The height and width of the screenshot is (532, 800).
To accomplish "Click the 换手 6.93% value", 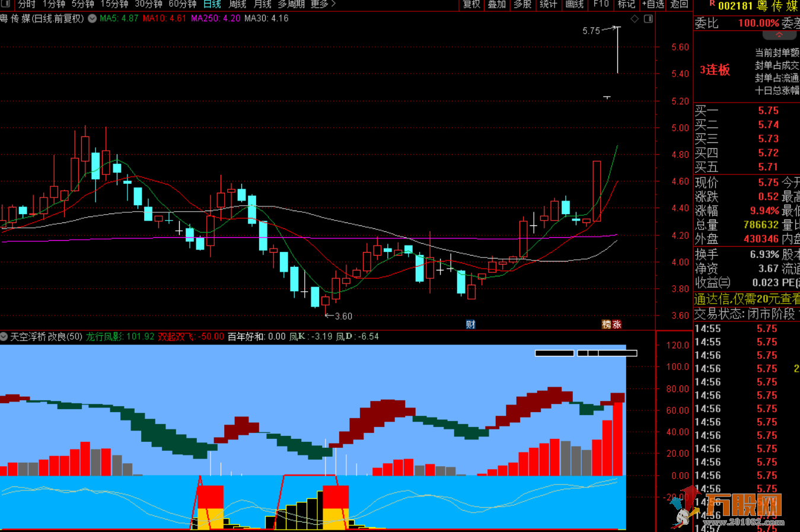I will click(x=764, y=254).
